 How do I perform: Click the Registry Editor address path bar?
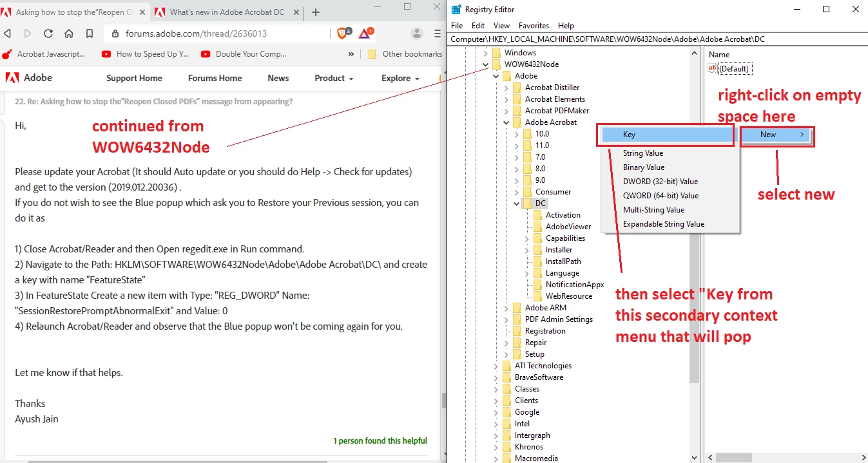tap(657, 39)
